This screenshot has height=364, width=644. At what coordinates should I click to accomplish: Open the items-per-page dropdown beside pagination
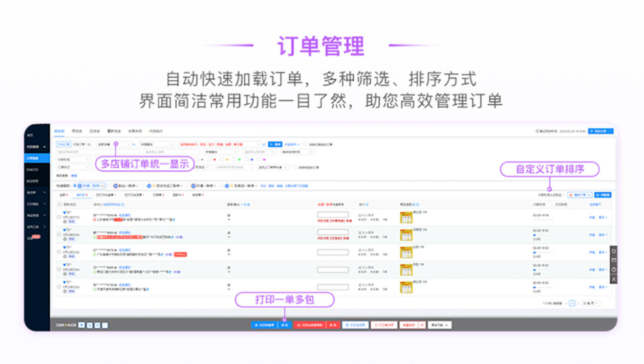[x=591, y=303]
